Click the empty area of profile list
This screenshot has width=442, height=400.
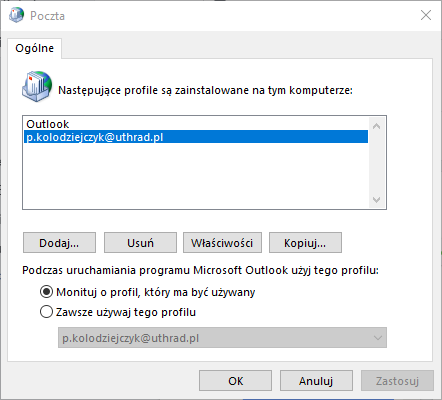click(x=196, y=176)
